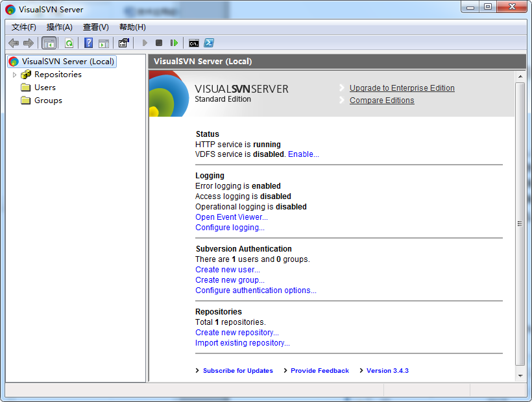The width and height of the screenshot is (532, 402).
Task: Click the scrollbar down arrow in details pane
Action: click(520, 376)
